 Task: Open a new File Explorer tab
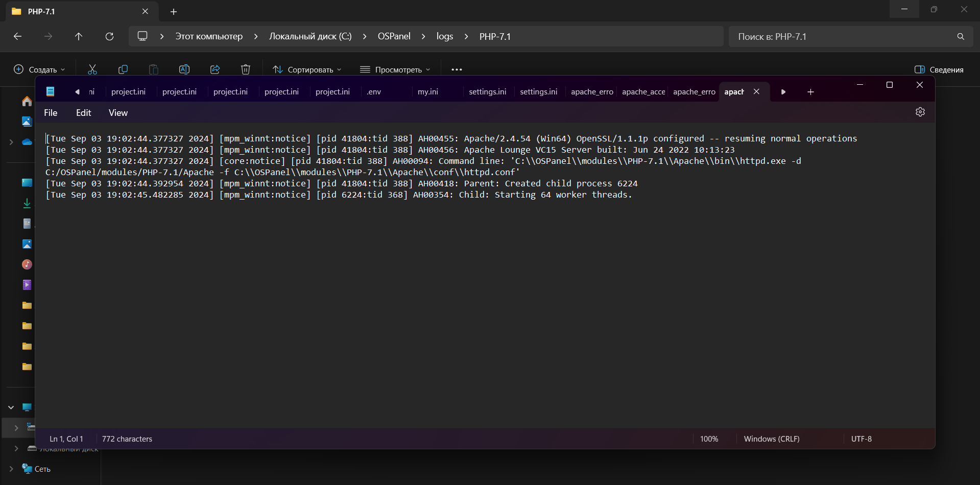click(x=174, y=11)
